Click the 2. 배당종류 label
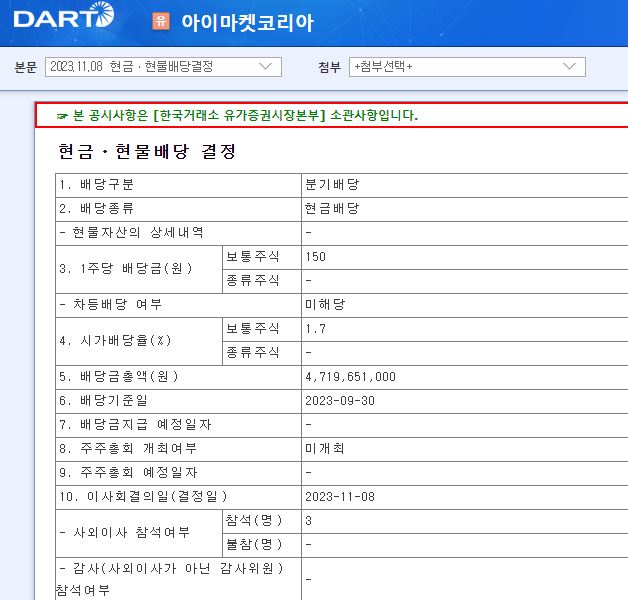 point(97,209)
